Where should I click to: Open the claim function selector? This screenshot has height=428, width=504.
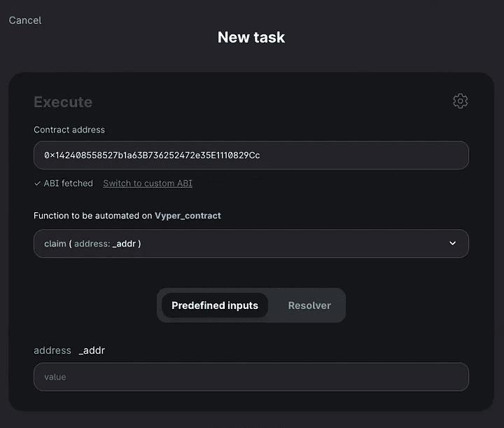click(x=251, y=243)
